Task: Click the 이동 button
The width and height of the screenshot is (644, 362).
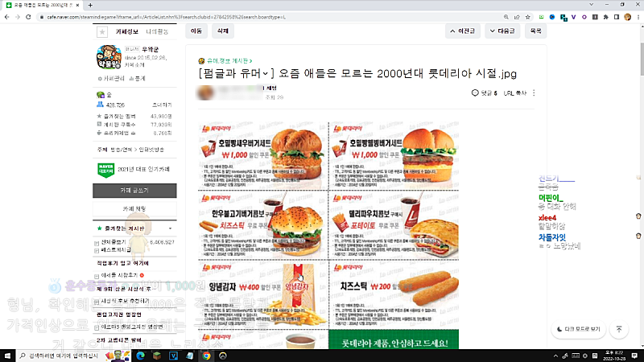Action: [x=196, y=31]
